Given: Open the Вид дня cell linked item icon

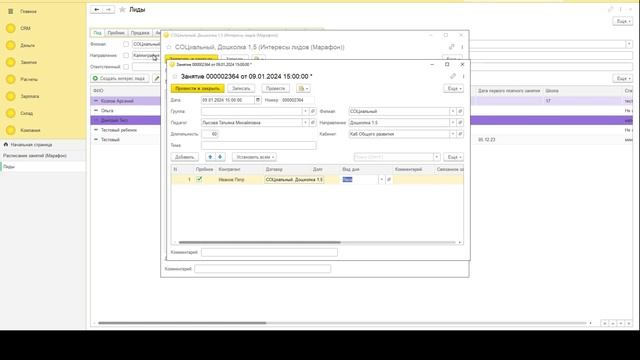Looking at the screenshot, I should (389, 180).
